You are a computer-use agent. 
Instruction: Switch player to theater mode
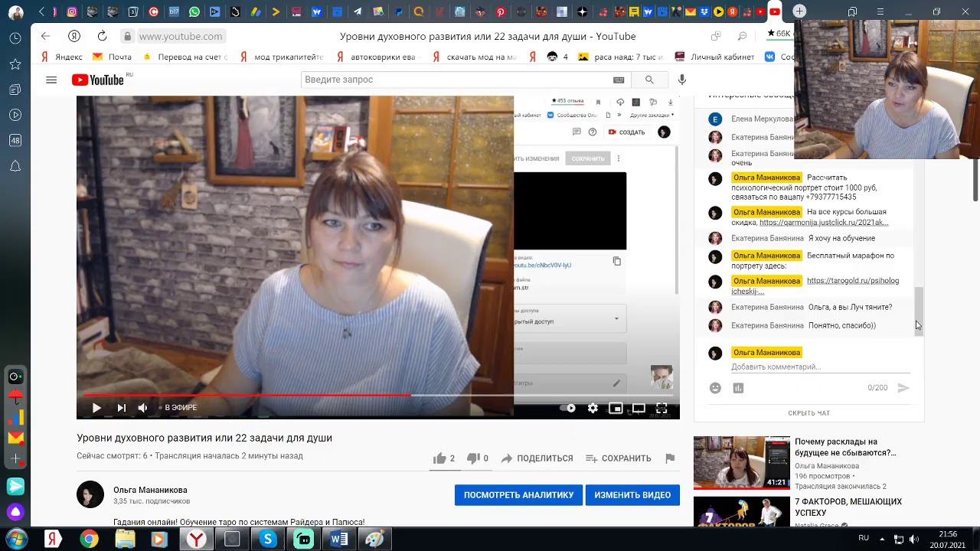tap(639, 408)
